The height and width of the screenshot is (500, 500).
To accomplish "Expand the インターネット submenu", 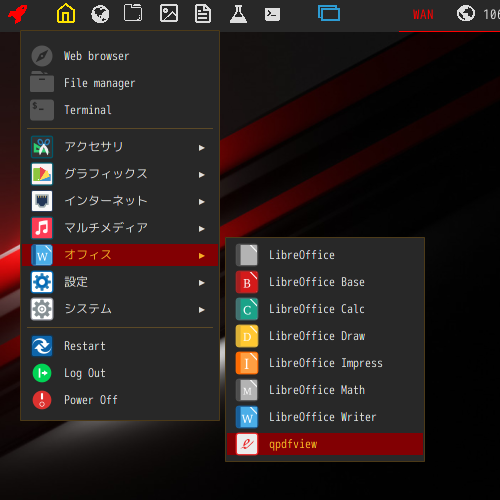I will point(120,201).
